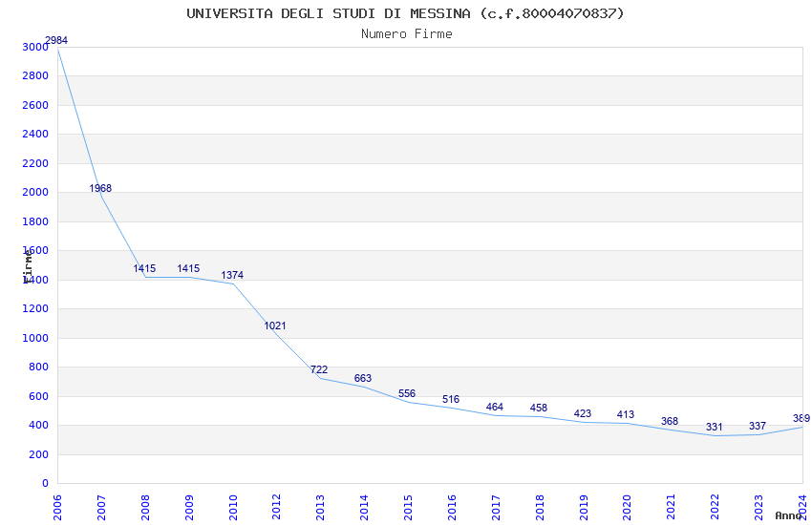Click x-axis year 2014
Viewport: 812px width, 525px height.
pos(364,508)
